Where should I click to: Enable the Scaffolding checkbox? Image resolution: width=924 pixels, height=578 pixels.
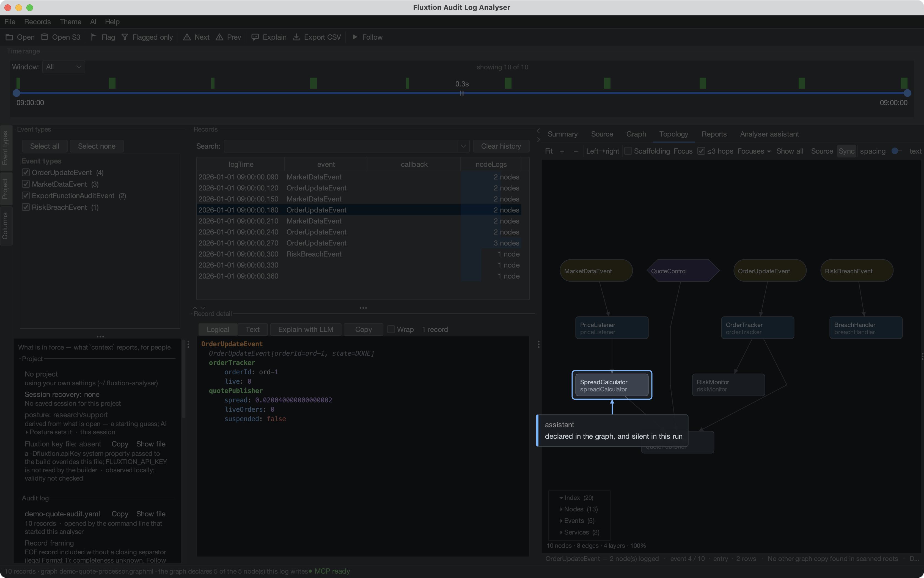(x=628, y=151)
